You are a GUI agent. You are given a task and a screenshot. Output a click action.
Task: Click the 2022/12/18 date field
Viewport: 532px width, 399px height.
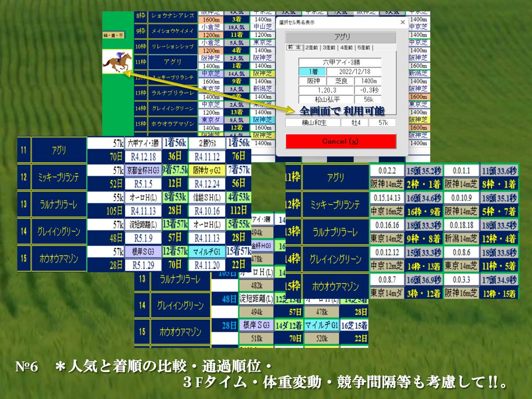click(354, 71)
